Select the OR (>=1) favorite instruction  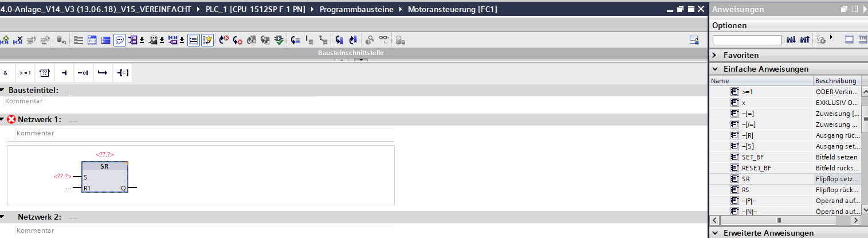click(x=25, y=73)
